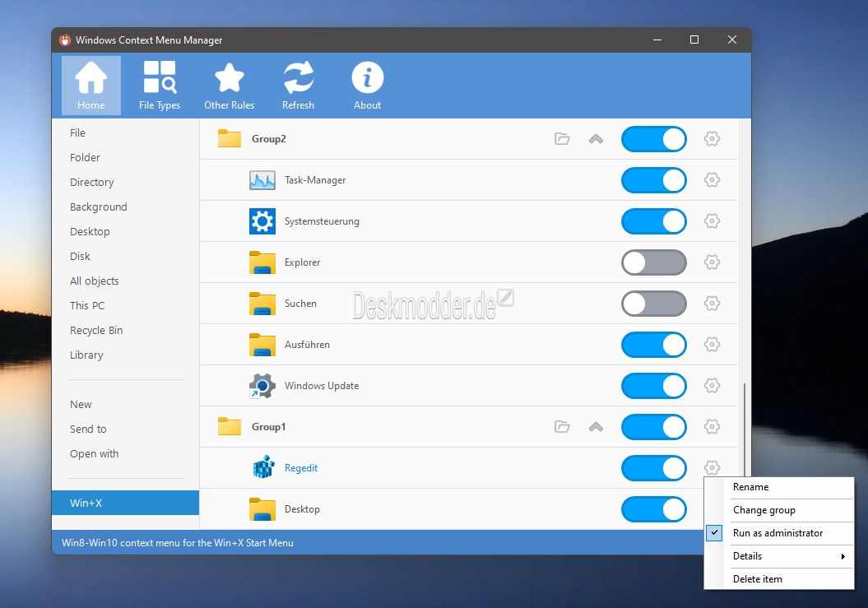Screen dimensions: 868x608
Task: Open the folder location icon for Group1
Action: coord(562,427)
